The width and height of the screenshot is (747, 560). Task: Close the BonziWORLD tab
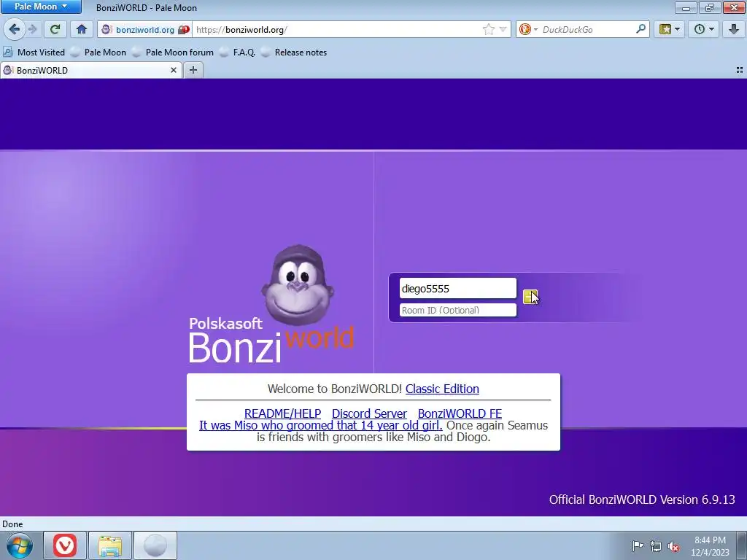click(174, 70)
